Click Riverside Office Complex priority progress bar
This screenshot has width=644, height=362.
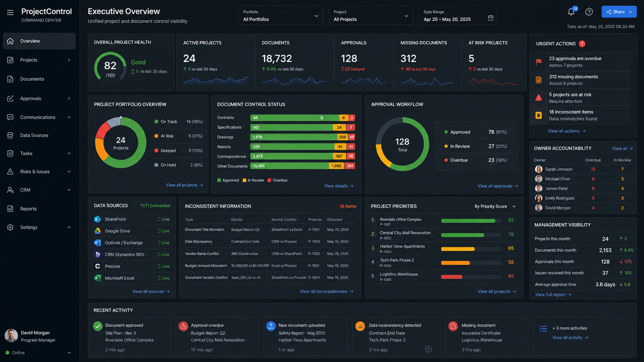471,221
